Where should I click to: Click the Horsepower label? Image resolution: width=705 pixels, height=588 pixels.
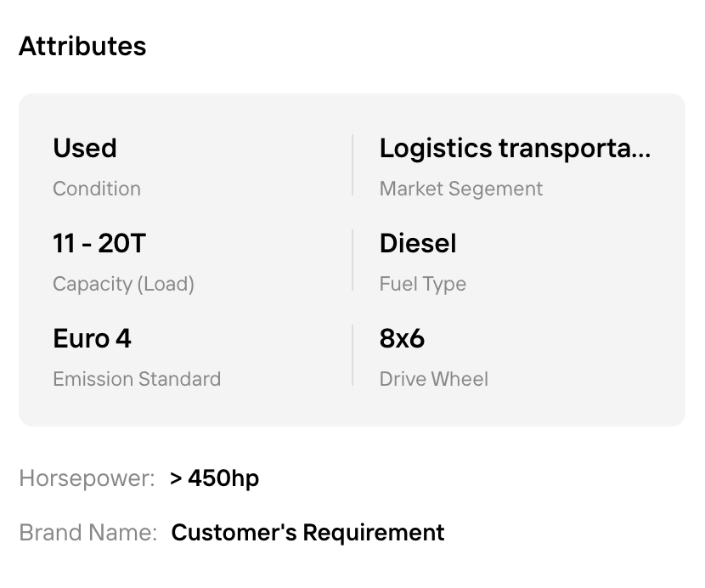click(87, 478)
